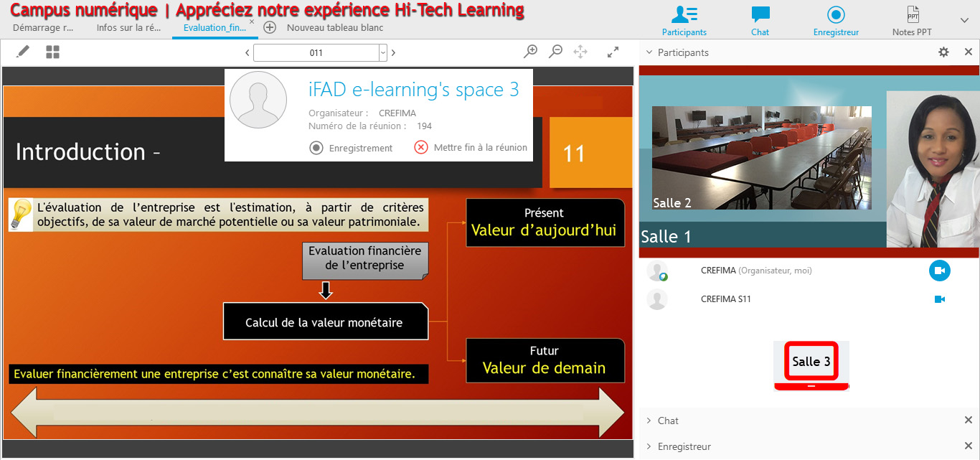Select the pencil annotation tool
Screen dimensions: 980x460
(23, 52)
